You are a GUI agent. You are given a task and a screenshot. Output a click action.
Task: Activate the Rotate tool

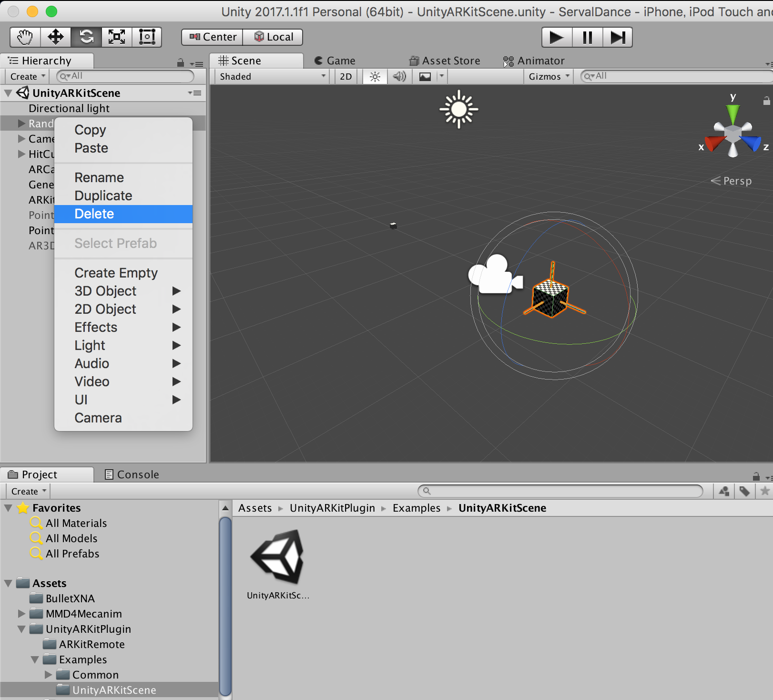point(86,37)
